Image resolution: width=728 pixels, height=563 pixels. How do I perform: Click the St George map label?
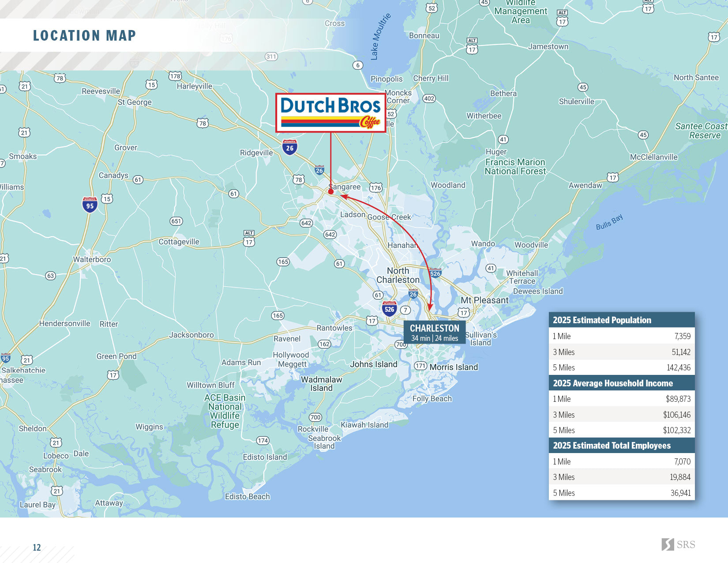click(135, 102)
